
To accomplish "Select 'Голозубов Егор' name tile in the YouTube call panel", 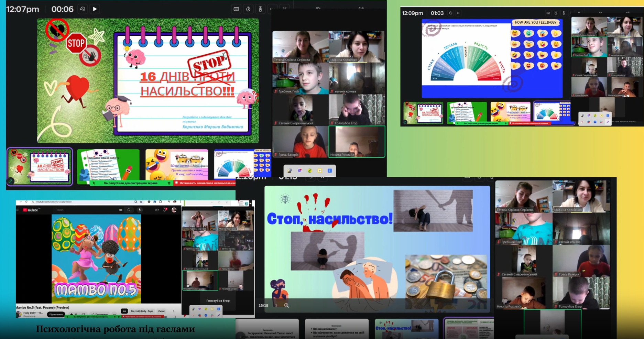I will click(x=218, y=300).
